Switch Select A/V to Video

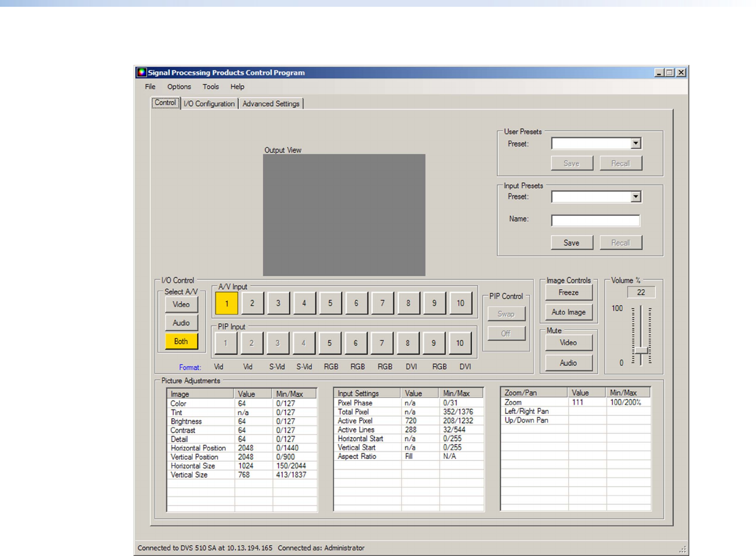181,305
